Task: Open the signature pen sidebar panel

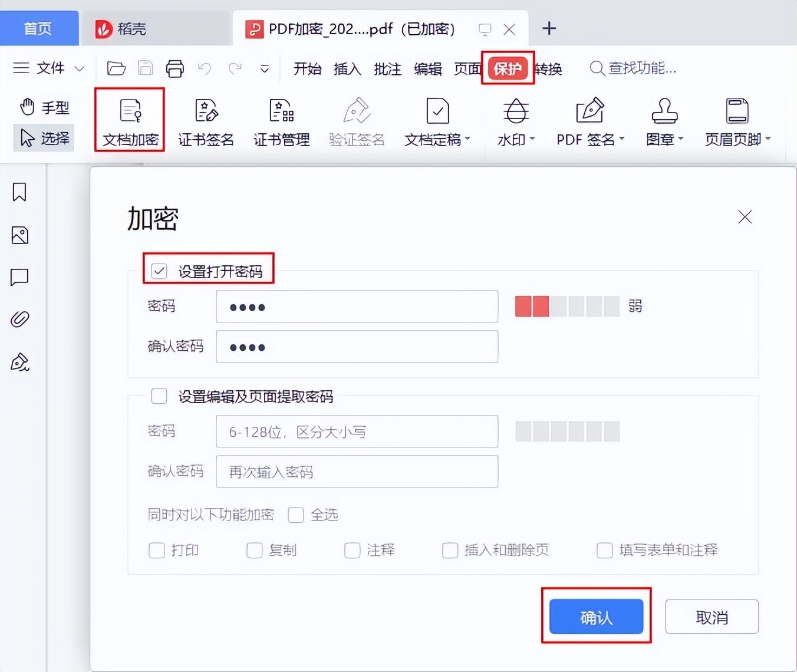Action: (19, 362)
